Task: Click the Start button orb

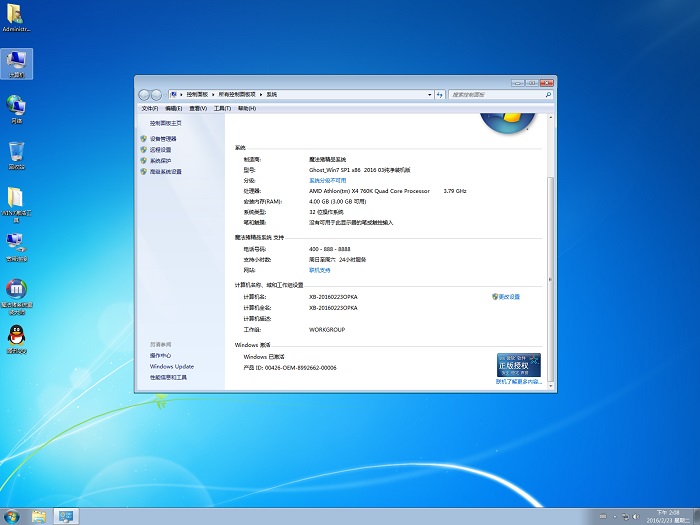Action: (10, 516)
